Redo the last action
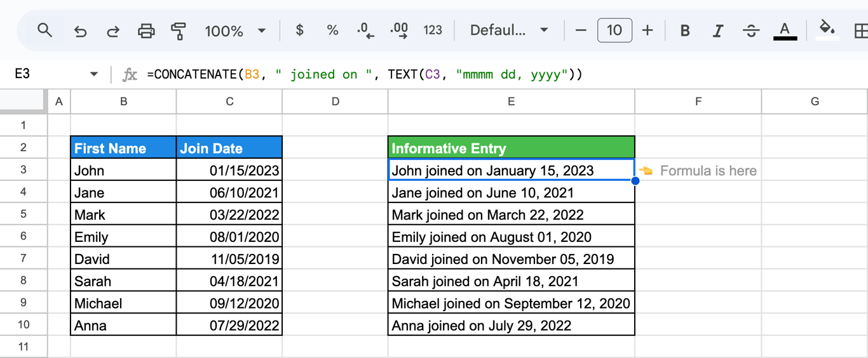The height and width of the screenshot is (358, 868). [113, 30]
